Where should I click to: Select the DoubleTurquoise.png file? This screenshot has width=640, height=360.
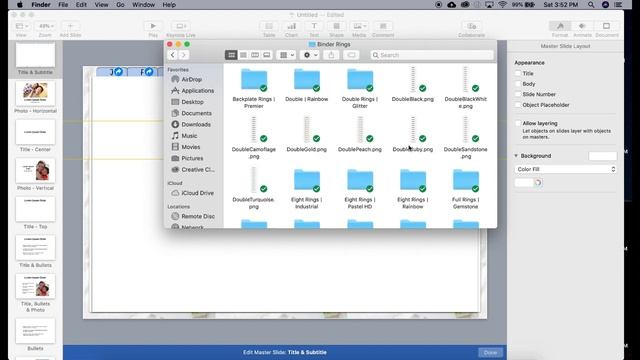[x=253, y=180]
